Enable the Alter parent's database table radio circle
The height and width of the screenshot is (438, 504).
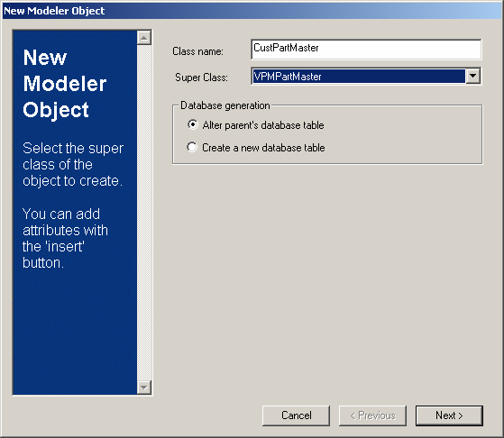point(193,124)
